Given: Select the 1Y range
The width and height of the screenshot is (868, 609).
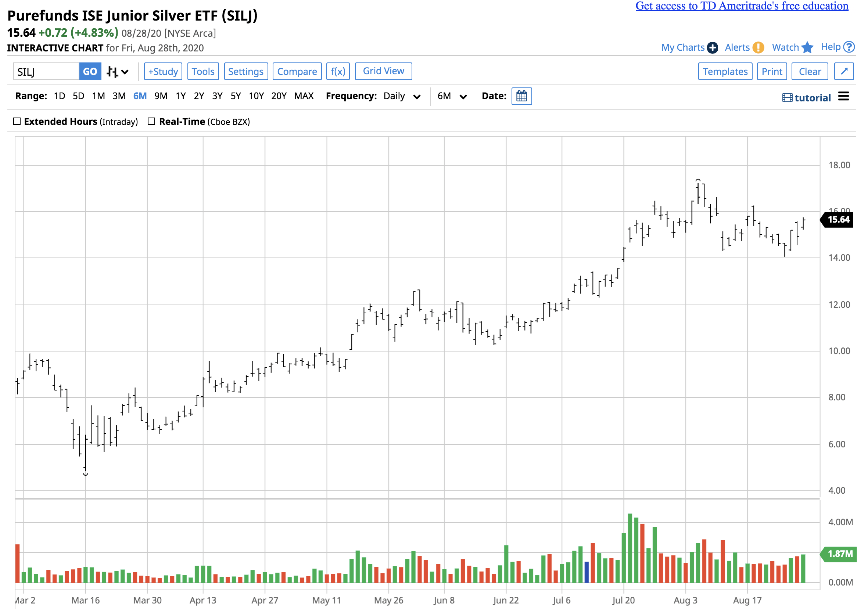Looking at the screenshot, I should [181, 96].
